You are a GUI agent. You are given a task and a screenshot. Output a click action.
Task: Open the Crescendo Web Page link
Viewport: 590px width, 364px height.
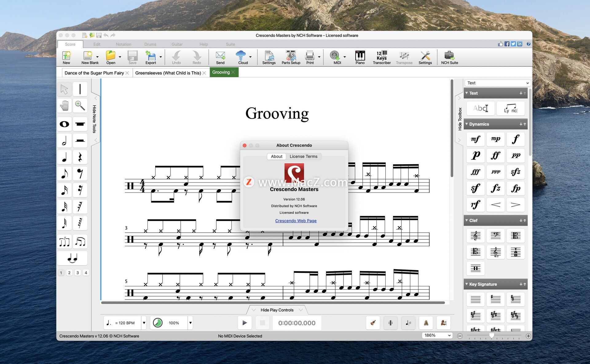click(x=296, y=221)
